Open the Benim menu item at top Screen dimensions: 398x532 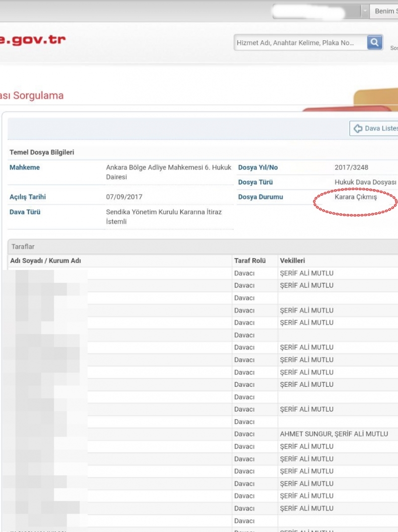click(x=384, y=11)
